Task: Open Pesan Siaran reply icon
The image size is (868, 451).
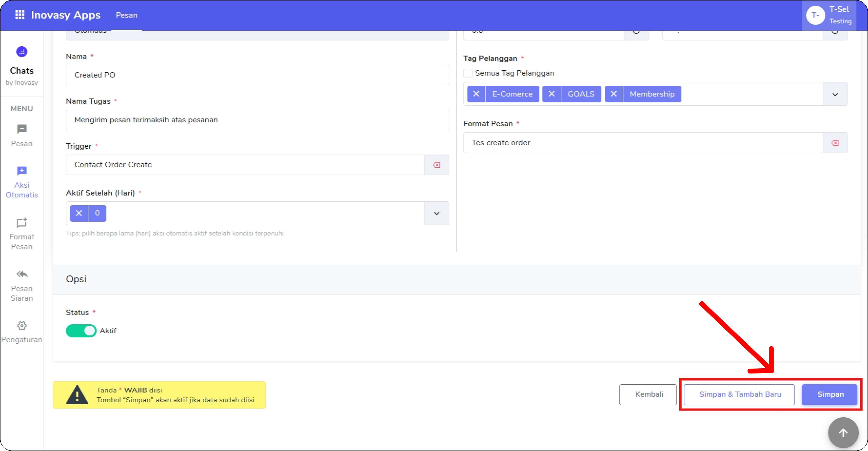Action: coord(22,274)
